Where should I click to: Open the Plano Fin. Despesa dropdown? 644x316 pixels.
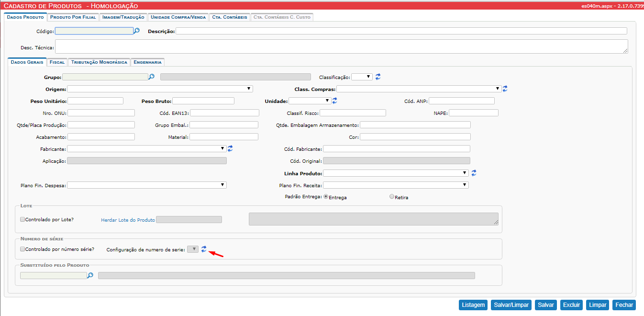tap(147, 185)
